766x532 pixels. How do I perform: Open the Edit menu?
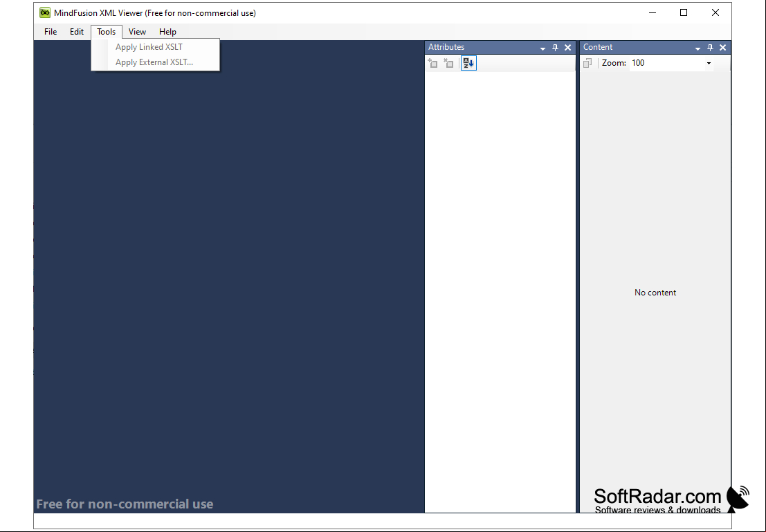click(x=77, y=32)
